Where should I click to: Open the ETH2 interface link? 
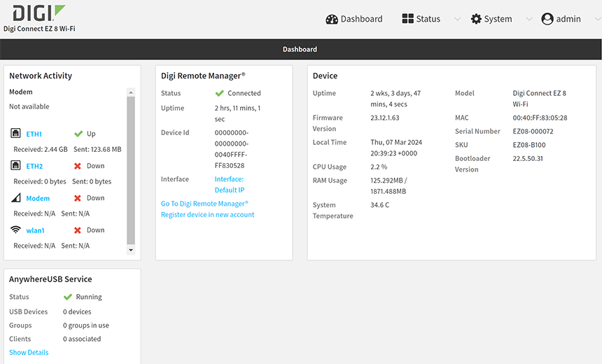(x=34, y=167)
